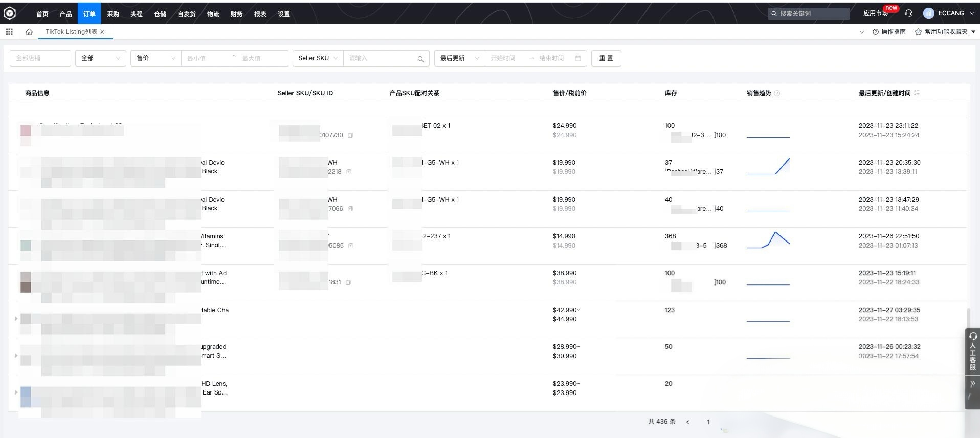Click the 2023-11-26 22:51:50 update time
This screenshot has height=438, width=980.
coord(889,236)
